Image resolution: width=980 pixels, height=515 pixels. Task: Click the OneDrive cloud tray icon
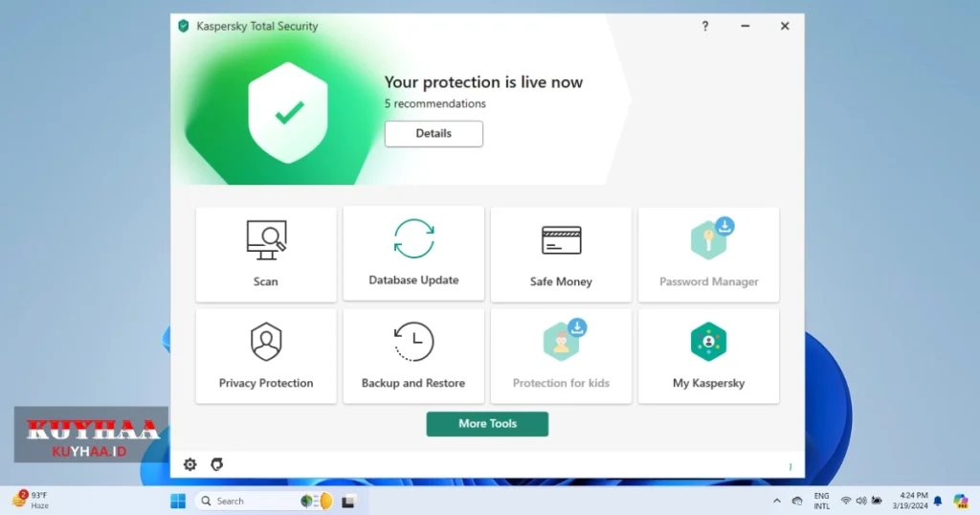(x=797, y=501)
